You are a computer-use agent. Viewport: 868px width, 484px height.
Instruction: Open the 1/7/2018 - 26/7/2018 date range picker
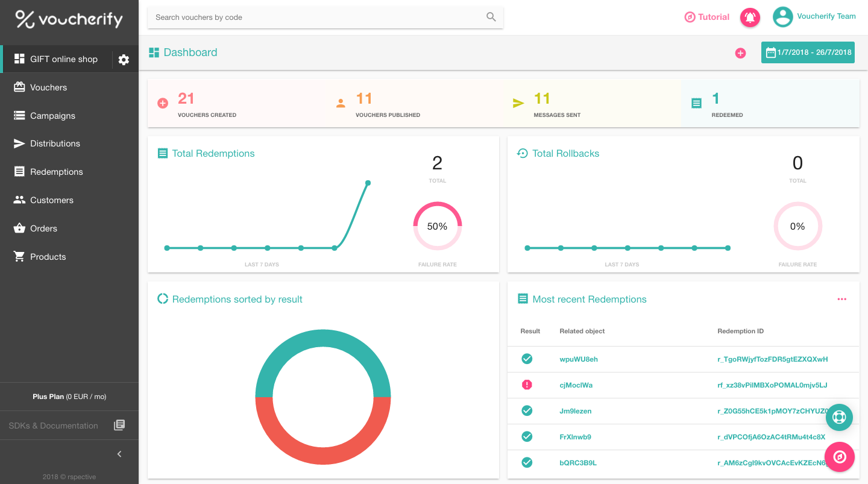pos(808,52)
